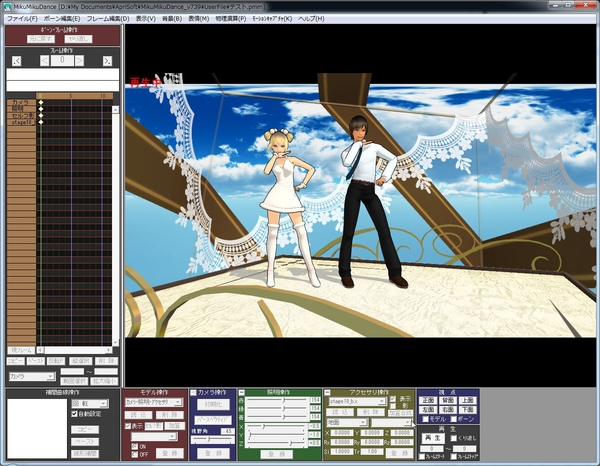Enable the ボーン viewpoint-follow checkbox

pos(453,419)
